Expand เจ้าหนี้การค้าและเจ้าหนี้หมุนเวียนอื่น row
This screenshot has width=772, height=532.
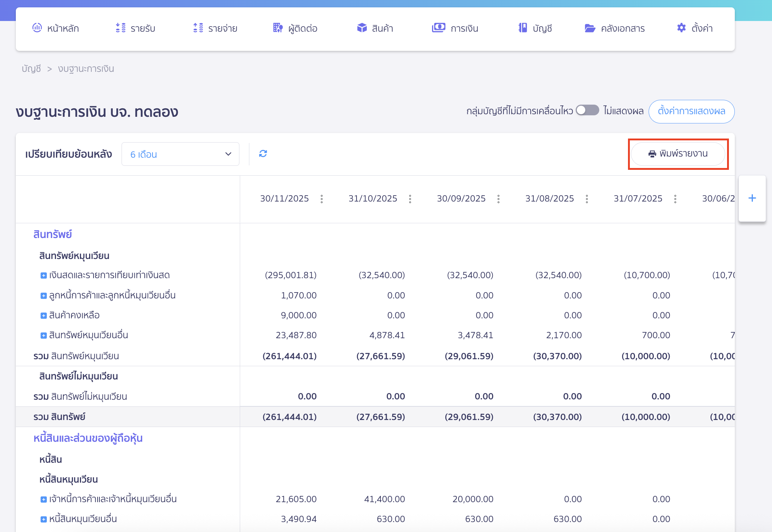click(x=43, y=500)
